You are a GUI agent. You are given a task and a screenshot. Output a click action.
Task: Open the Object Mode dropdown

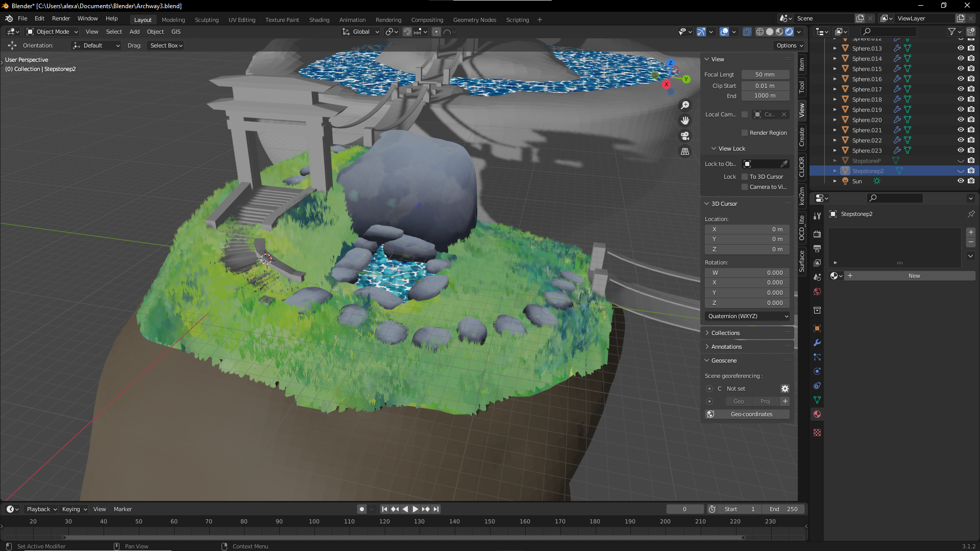point(53,32)
